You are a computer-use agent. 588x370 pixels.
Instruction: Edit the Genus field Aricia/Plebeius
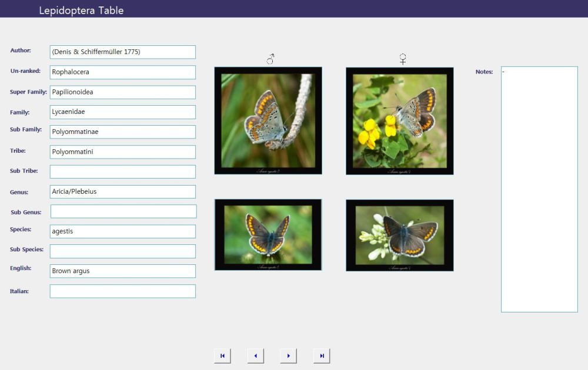122,192
